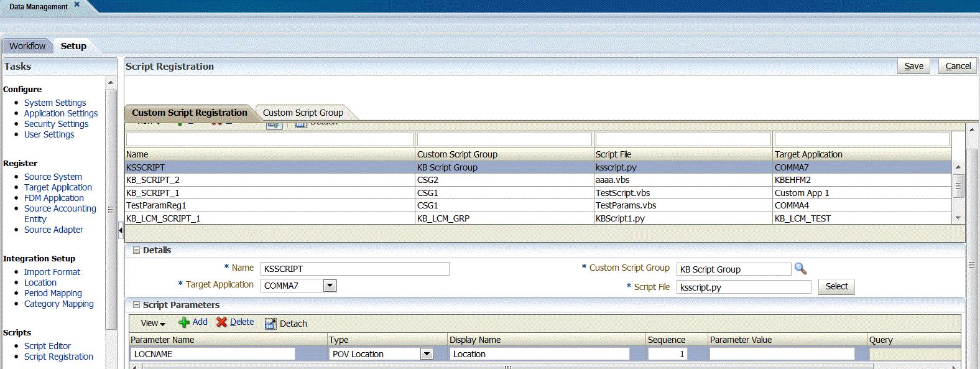The width and height of the screenshot is (980, 369).
Task: Click Custom Script Group field KB Script Group
Action: [x=734, y=269]
